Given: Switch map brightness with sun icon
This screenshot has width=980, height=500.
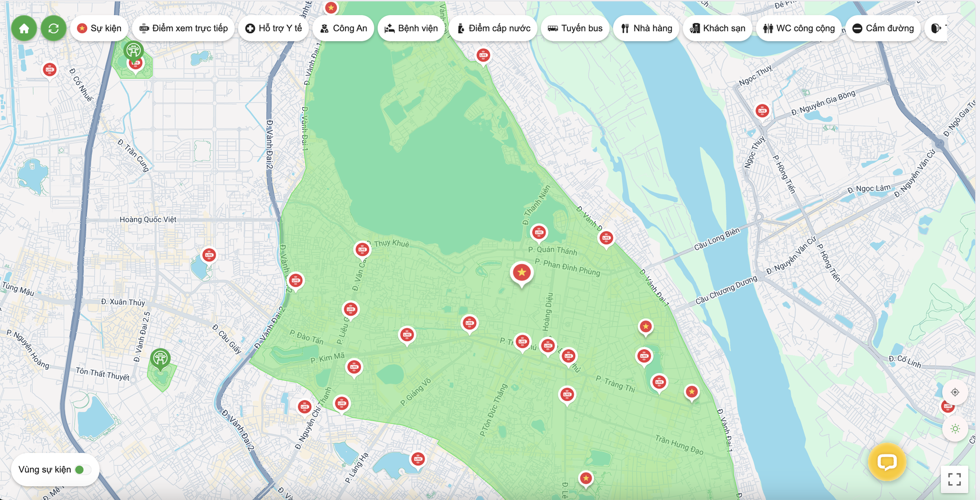Looking at the screenshot, I should [x=955, y=429].
